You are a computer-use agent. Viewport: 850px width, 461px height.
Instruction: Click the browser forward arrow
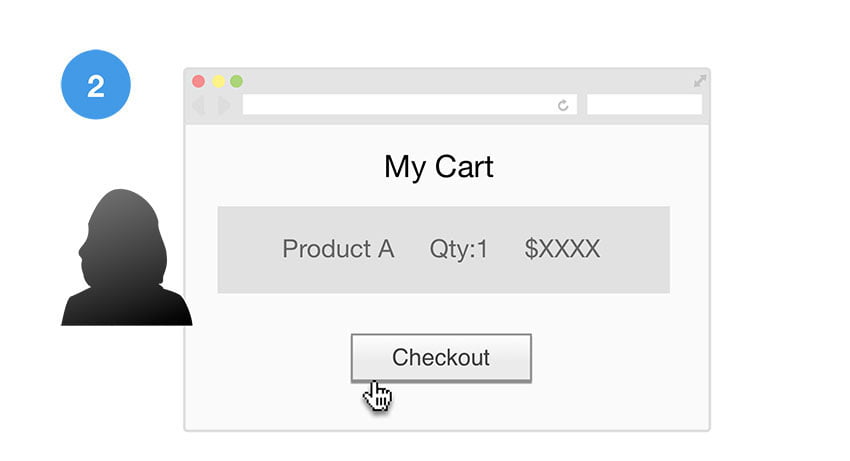pyautogui.click(x=224, y=105)
